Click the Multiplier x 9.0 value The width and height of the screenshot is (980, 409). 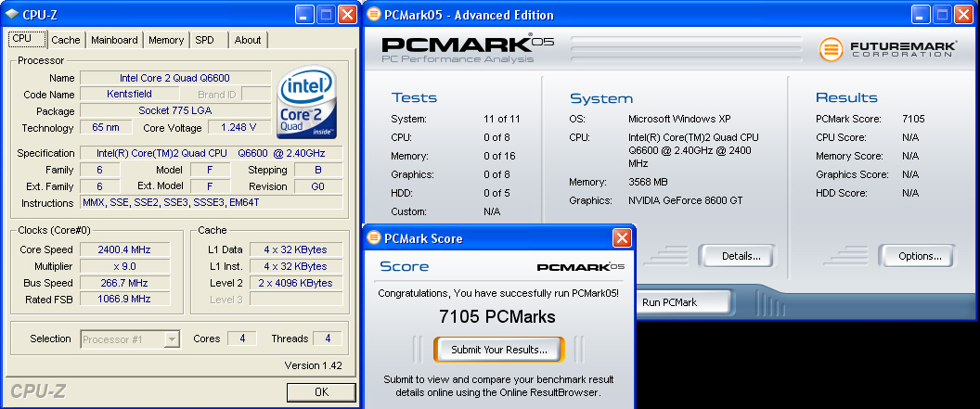(124, 266)
